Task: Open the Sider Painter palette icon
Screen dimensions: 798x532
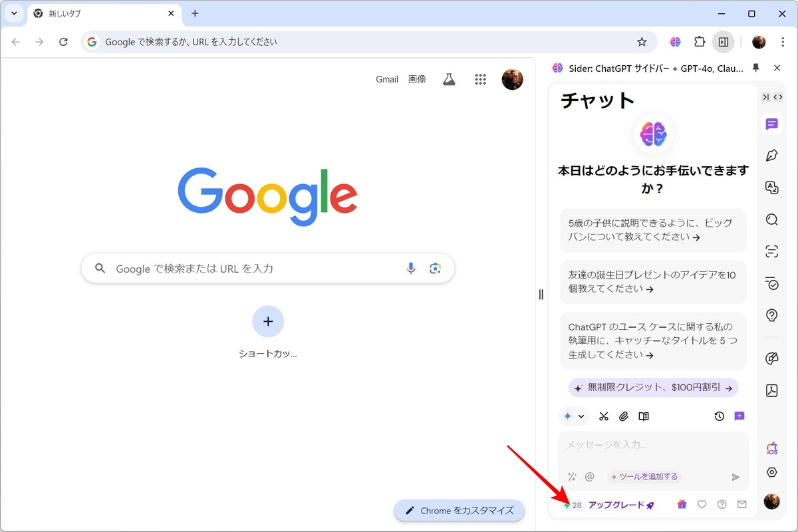Action: click(771, 359)
